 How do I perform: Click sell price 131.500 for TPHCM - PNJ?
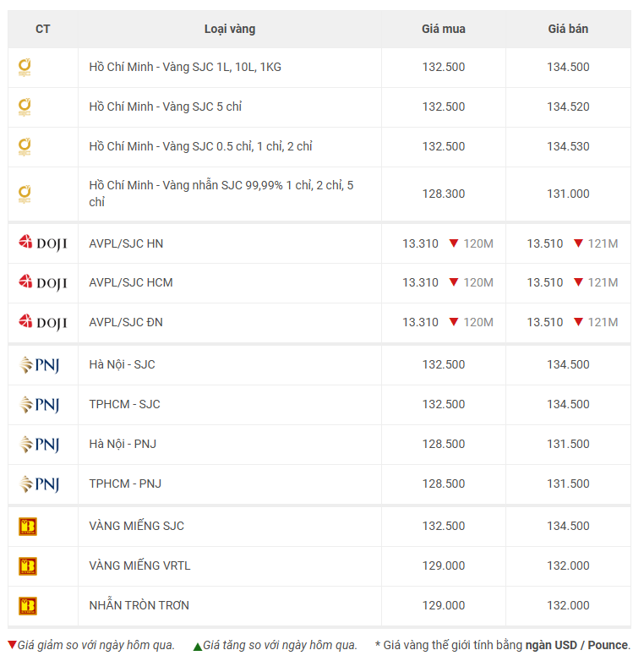(568, 483)
